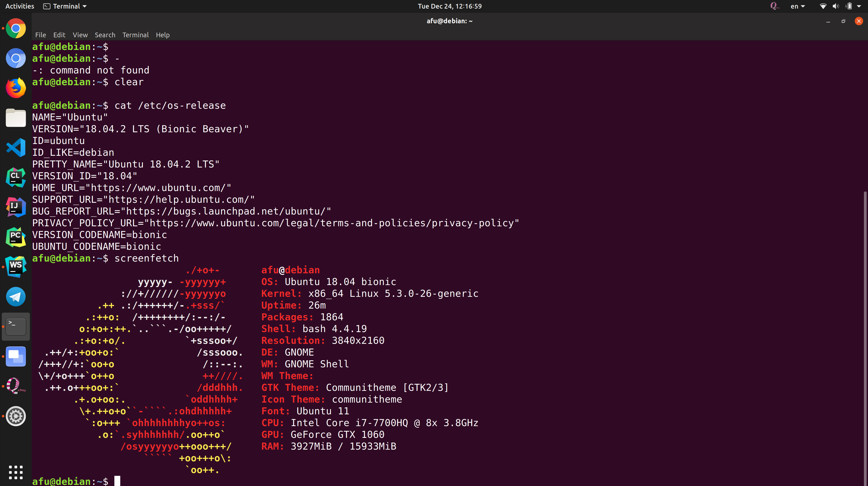Click the battery indicator in top bar
868x486 pixels.
point(849,6)
